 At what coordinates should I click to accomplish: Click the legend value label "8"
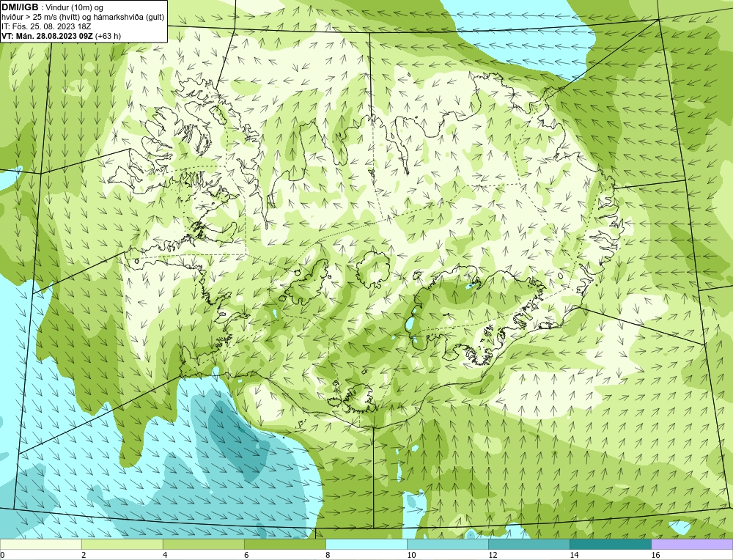point(328,555)
